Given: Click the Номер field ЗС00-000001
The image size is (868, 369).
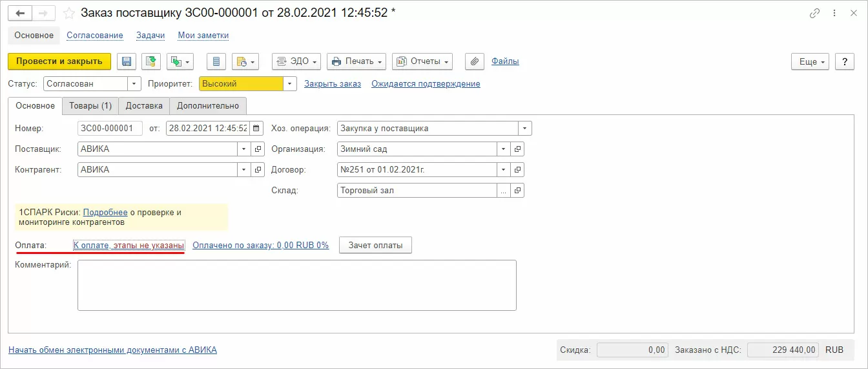Looking at the screenshot, I should 110,128.
